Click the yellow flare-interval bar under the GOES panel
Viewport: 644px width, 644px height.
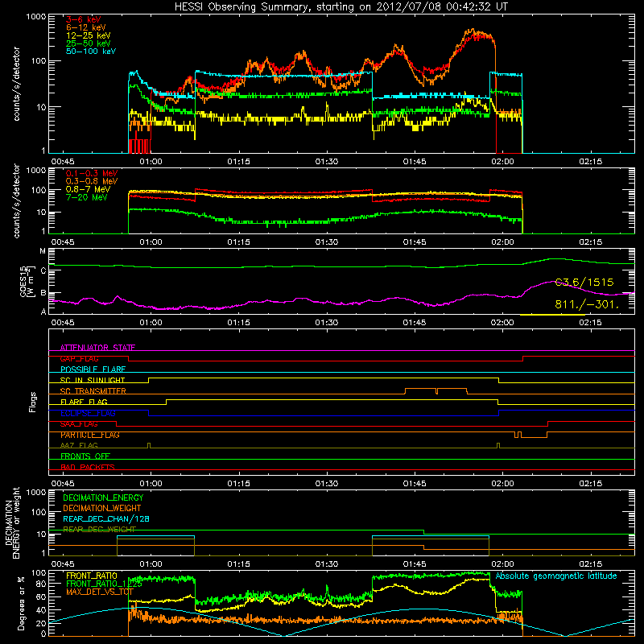click(552, 315)
